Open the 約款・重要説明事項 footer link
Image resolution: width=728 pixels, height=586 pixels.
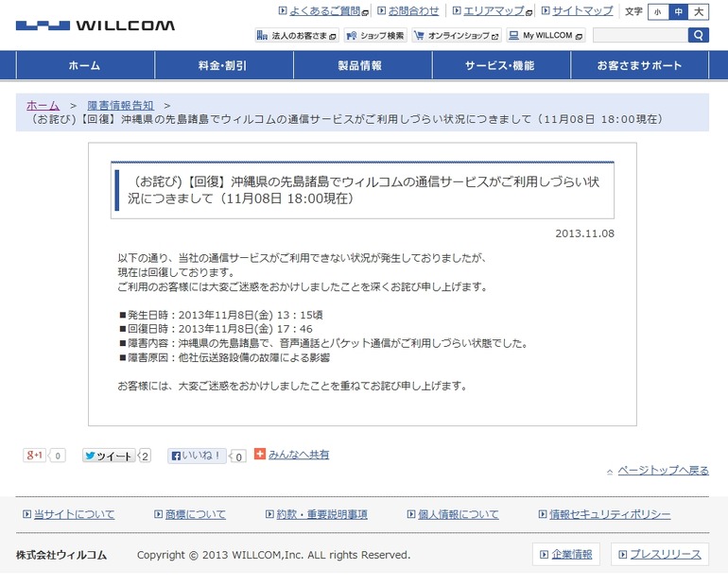click(321, 514)
